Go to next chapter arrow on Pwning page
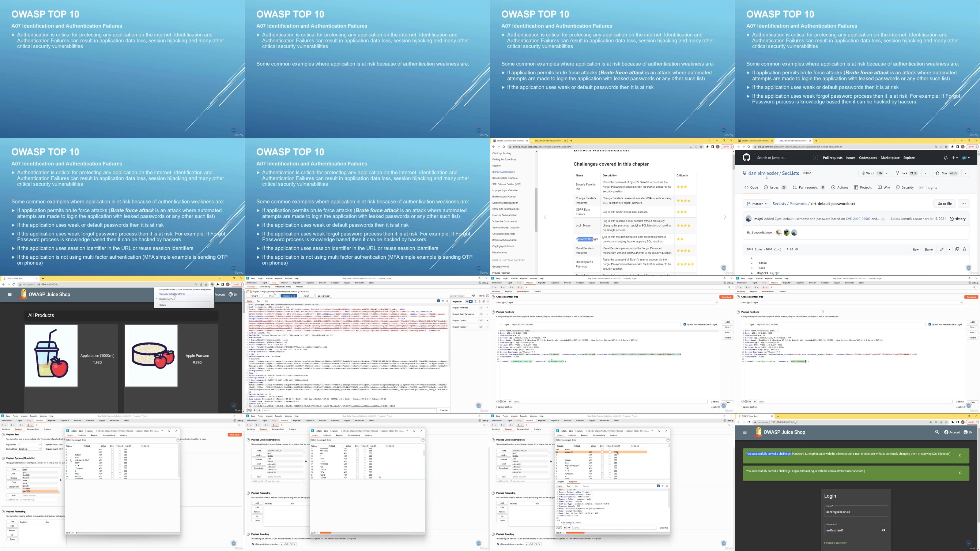980x551 pixels. click(725, 218)
